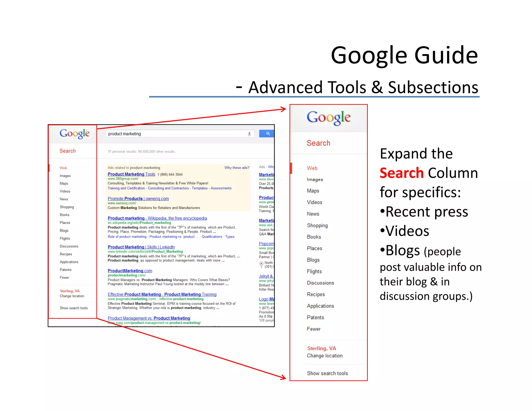The image size is (532, 411).
Task: Click 'Show search tools' in small screenshot sidebar
Action: click(x=74, y=308)
